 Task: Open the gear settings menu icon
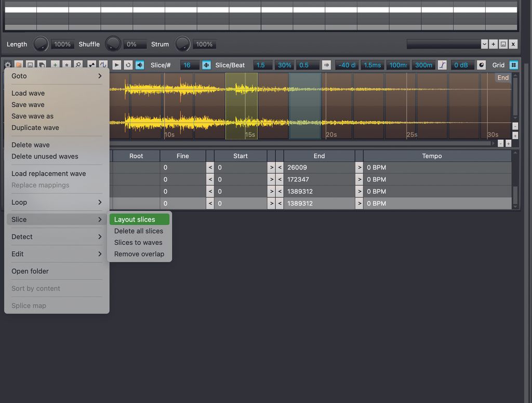click(7, 64)
